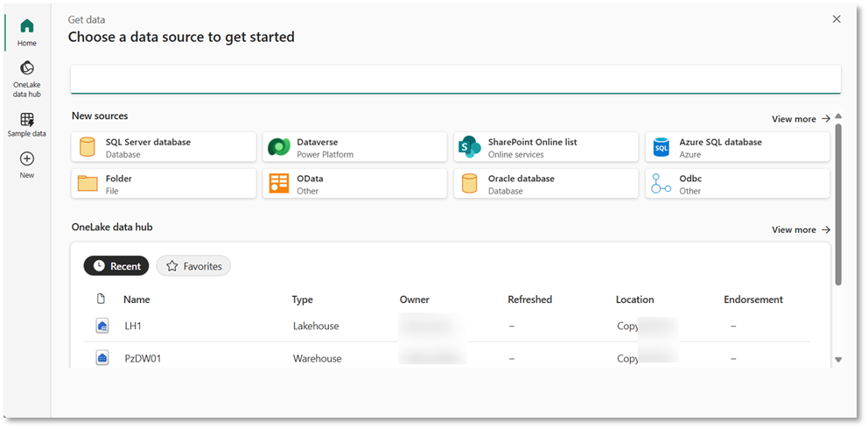This screenshot has width=868, height=429.
Task: Close the Get data dialog
Action: pos(836,19)
